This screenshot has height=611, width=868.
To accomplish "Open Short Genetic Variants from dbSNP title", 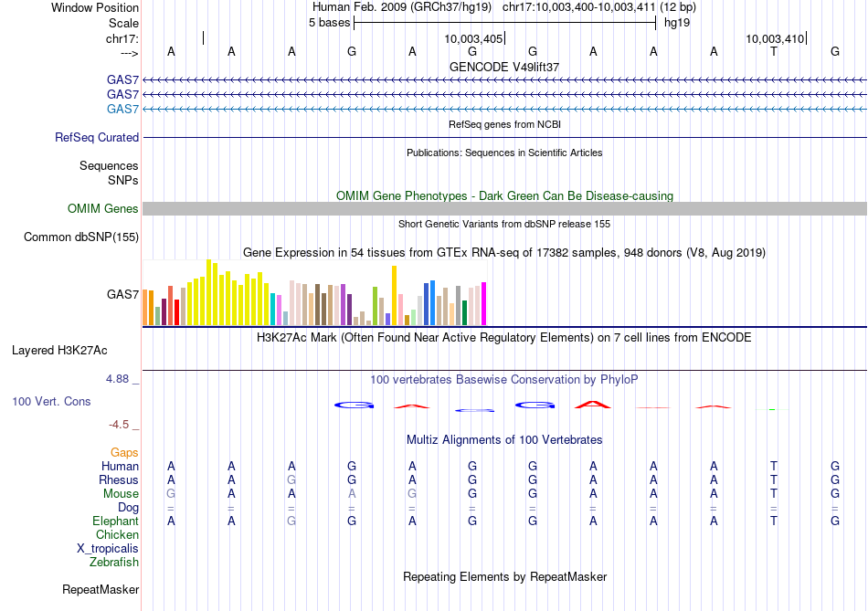I will point(504,224).
